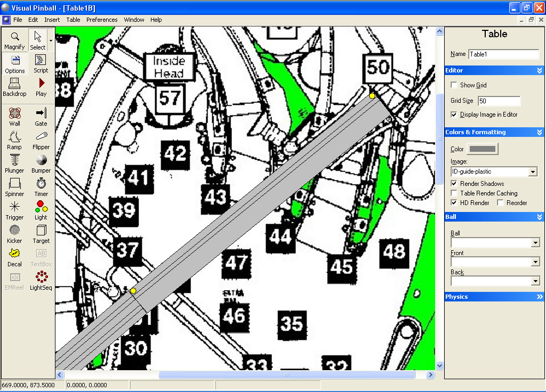The image size is (546, 392).
Task: Click the Grid Size input field
Action: (x=499, y=101)
